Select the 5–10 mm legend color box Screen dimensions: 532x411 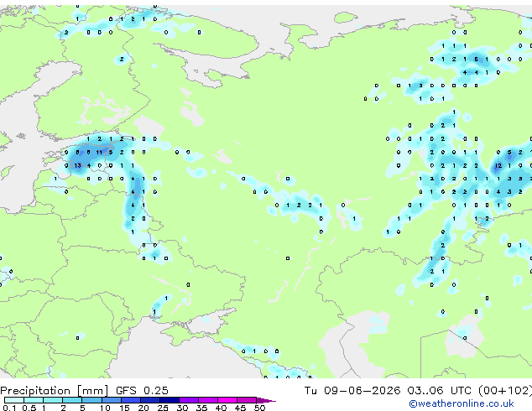click(91, 400)
